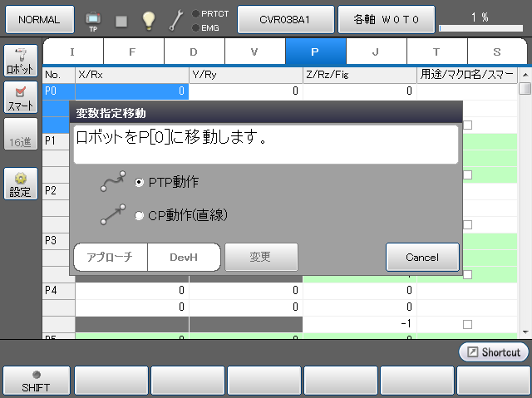This screenshot has height=398, width=532.
Task: Open 設定 settings gear button
Action: [20, 184]
